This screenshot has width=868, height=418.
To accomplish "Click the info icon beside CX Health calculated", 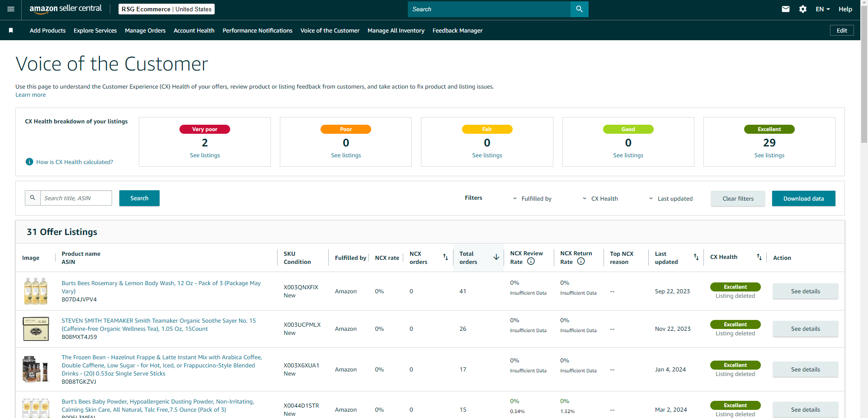I will pos(29,162).
